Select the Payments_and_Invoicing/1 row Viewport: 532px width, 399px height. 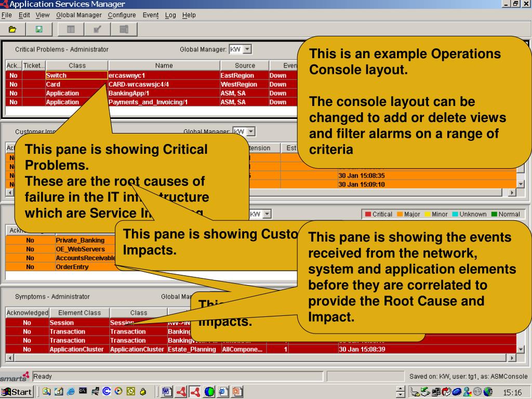click(x=151, y=102)
